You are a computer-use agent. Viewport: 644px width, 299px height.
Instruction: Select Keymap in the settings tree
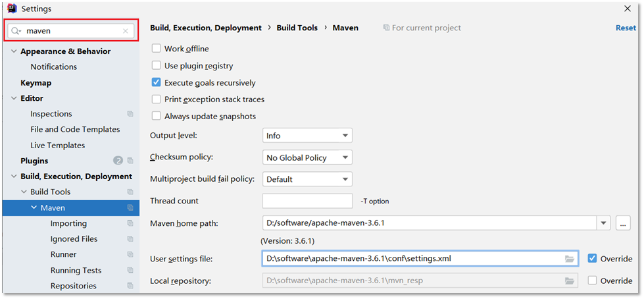(x=36, y=83)
